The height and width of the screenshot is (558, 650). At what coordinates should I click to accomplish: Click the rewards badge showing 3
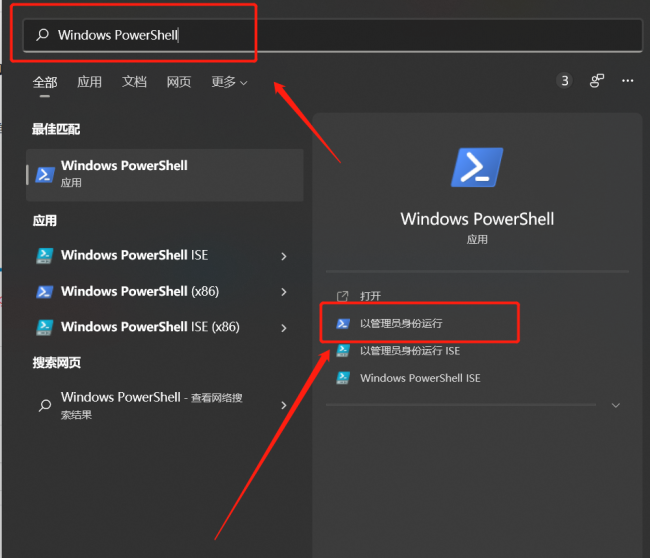tap(565, 80)
